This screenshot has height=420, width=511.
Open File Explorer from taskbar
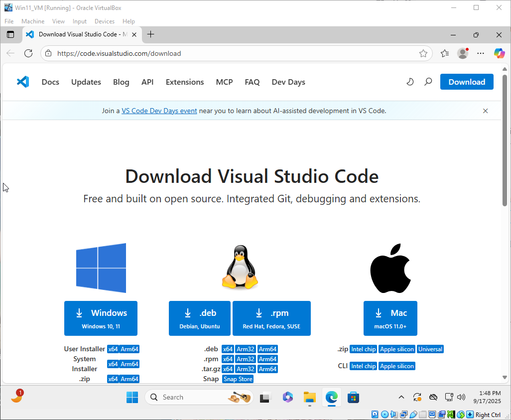(x=310, y=397)
